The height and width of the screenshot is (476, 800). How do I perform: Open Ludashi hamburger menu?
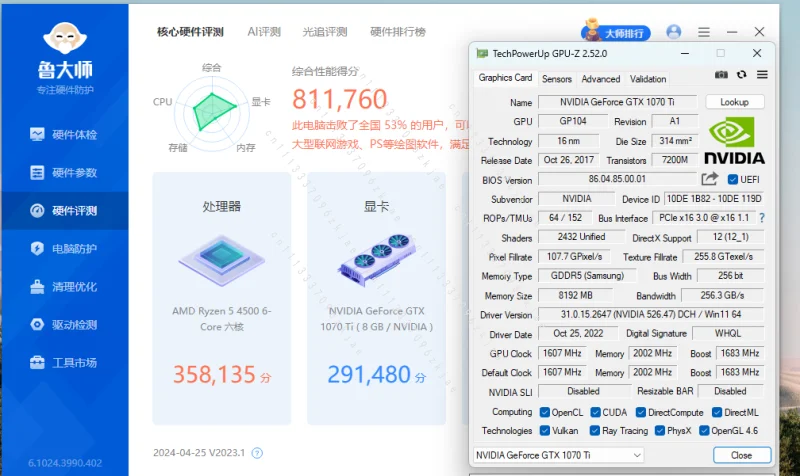click(x=704, y=32)
